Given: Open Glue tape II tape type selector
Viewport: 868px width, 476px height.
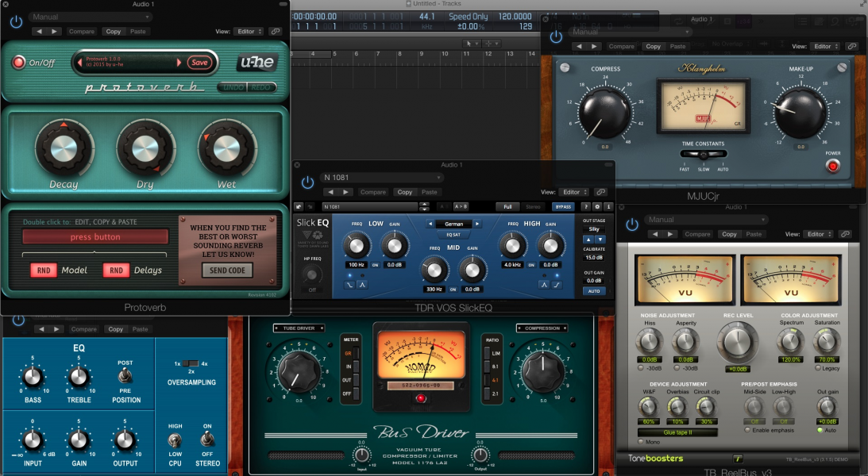Looking at the screenshot, I should click(x=677, y=432).
